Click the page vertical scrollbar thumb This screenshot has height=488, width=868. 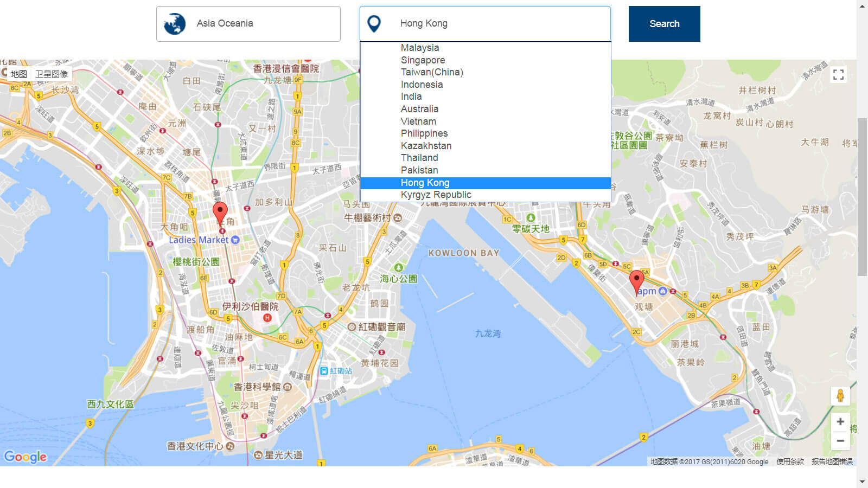(x=862, y=197)
